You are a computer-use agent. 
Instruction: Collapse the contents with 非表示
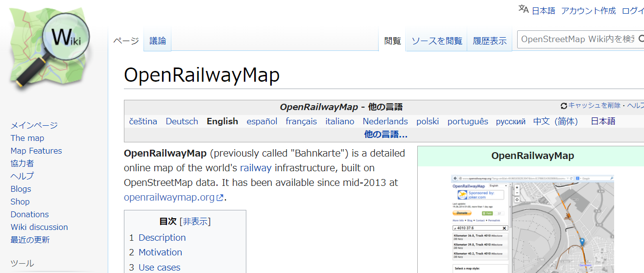tap(195, 222)
